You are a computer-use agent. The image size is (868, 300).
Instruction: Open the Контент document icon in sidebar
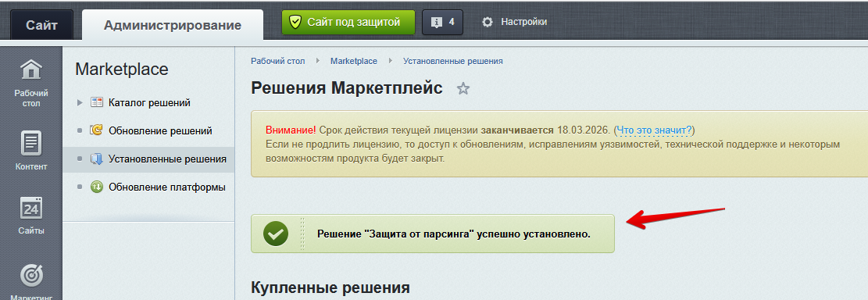coord(31,143)
